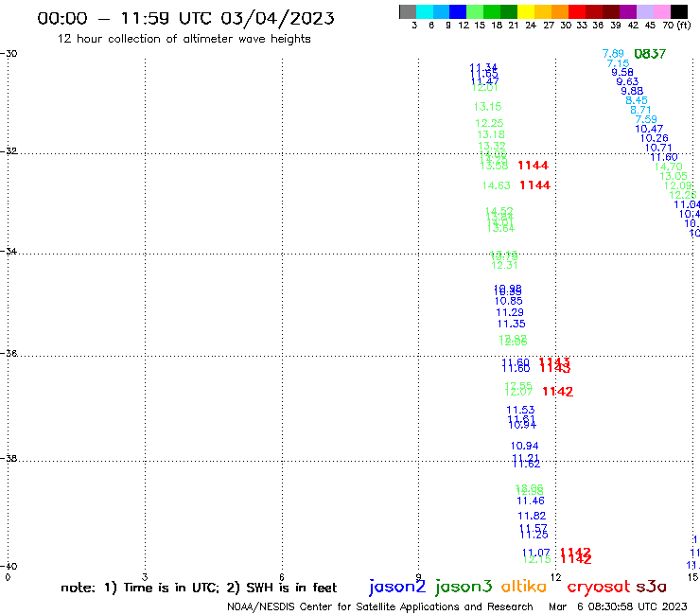The image size is (700, 615).
Task: Click the s3a satellite legend label
Action: click(x=651, y=587)
